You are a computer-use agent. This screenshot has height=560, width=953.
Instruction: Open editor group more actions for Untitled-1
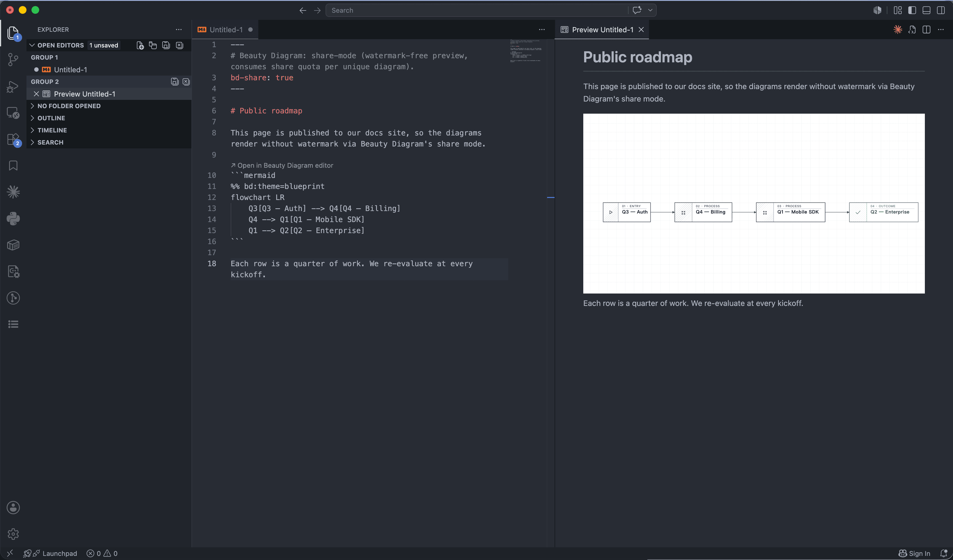click(x=542, y=30)
